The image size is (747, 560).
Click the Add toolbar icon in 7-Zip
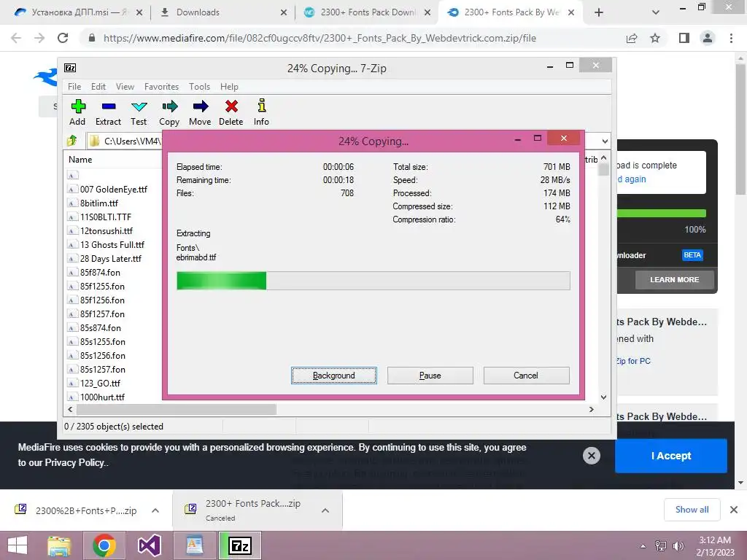pos(77,112)
